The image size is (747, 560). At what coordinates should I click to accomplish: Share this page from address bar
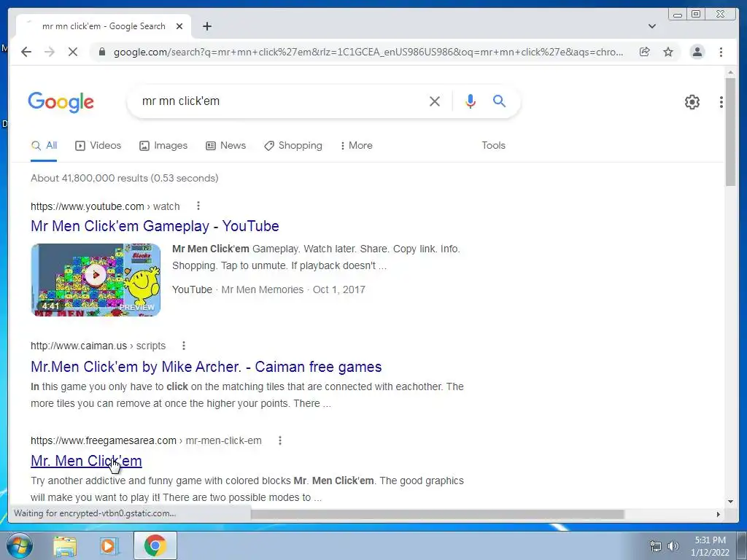point(644,52)
